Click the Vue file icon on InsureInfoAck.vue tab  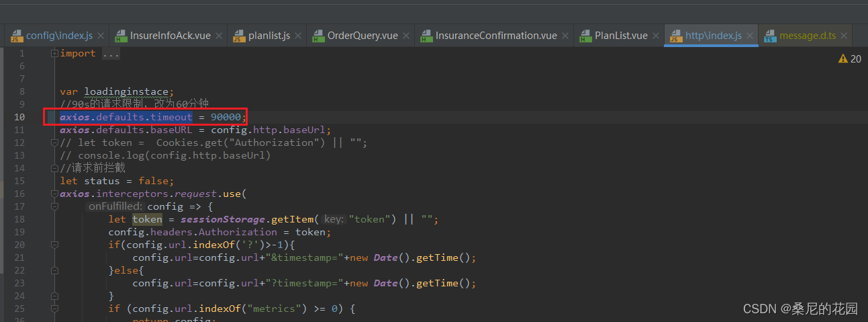(120, 36)
